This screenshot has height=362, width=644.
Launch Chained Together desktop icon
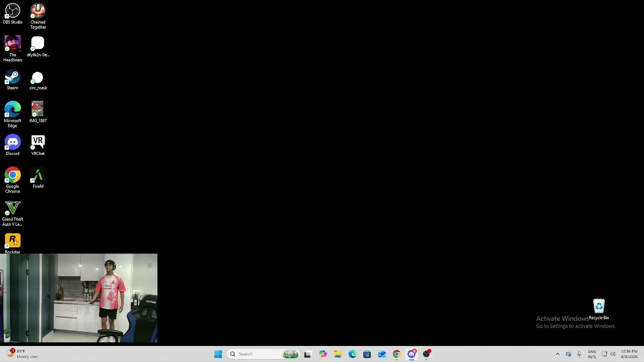(x=38, y=16)
